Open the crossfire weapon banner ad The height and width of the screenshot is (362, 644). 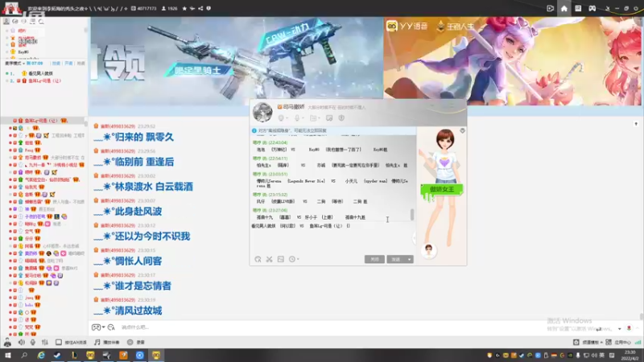pos(237,61)
